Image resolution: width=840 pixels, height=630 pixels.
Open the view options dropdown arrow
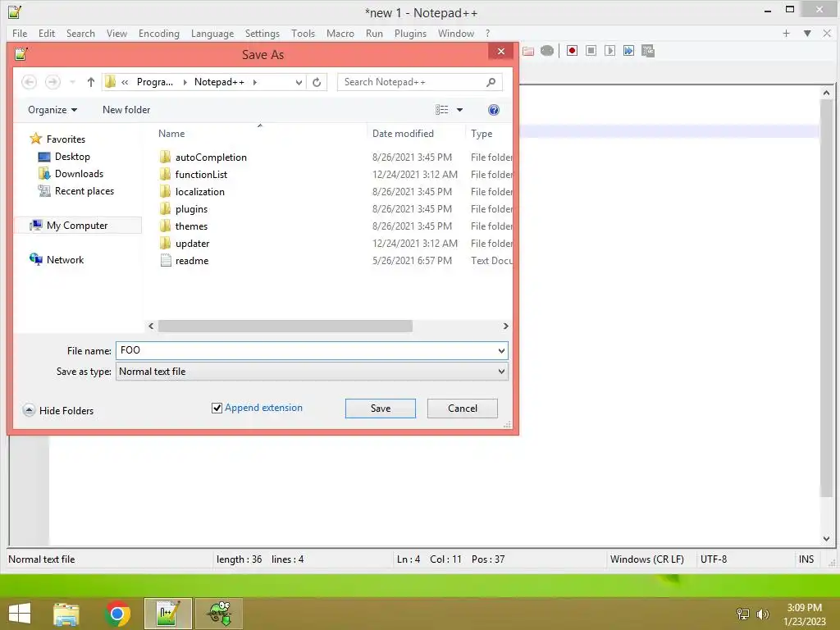pos(459,110)
